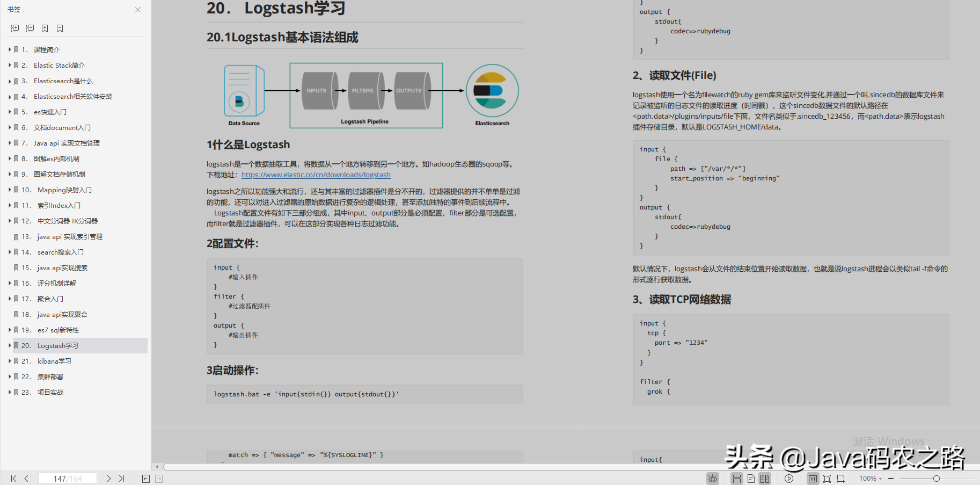This screenshot has height=485, width=980.
Task: Set zoom to actual size 1:1
Action: 813,479
